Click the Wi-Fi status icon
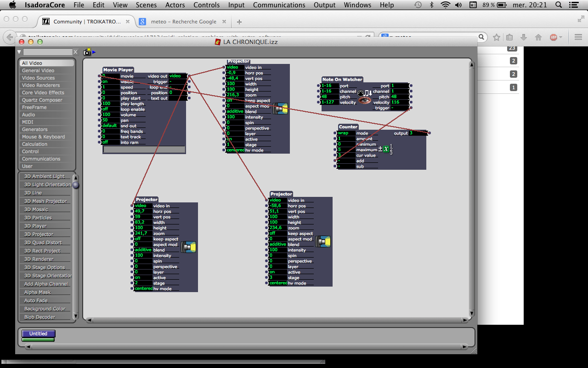This screenshot has height=368, width=588. (x=445, y=5)
